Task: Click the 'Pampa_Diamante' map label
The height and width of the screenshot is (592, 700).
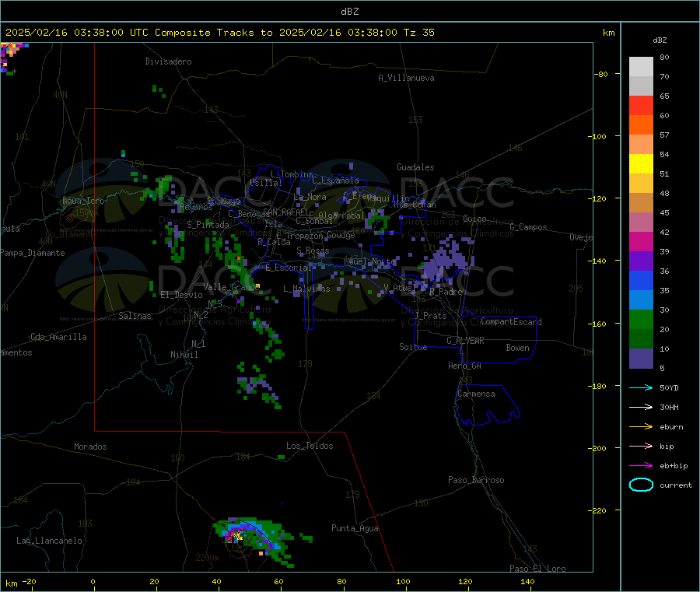Action: tap(33, 253)
